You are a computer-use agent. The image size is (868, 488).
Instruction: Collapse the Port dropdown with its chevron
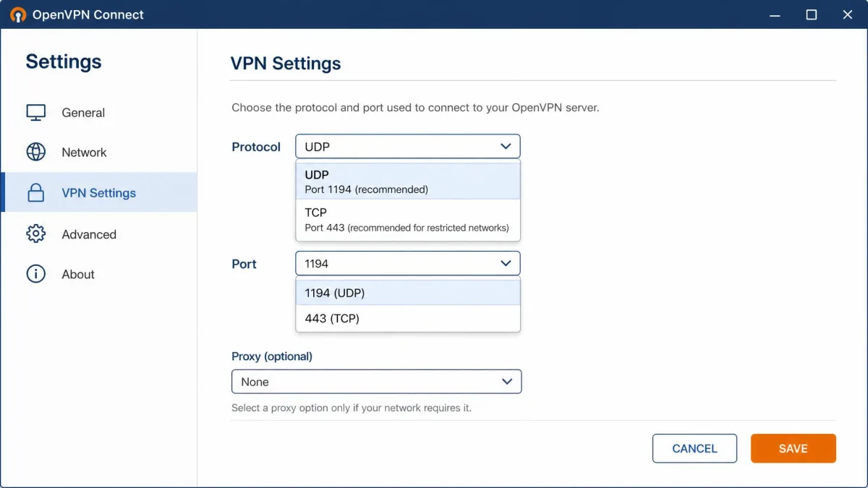point(506,263)
